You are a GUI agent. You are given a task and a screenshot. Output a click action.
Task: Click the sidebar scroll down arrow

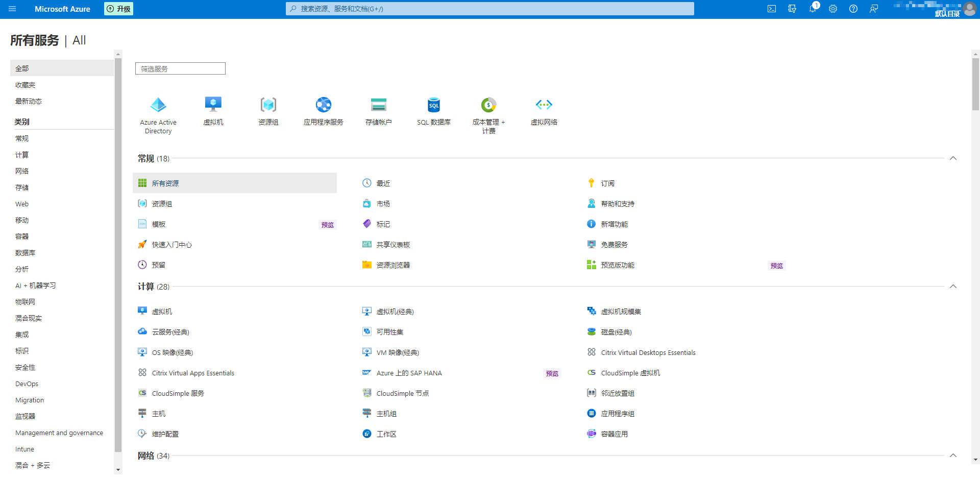coord(118,470)
